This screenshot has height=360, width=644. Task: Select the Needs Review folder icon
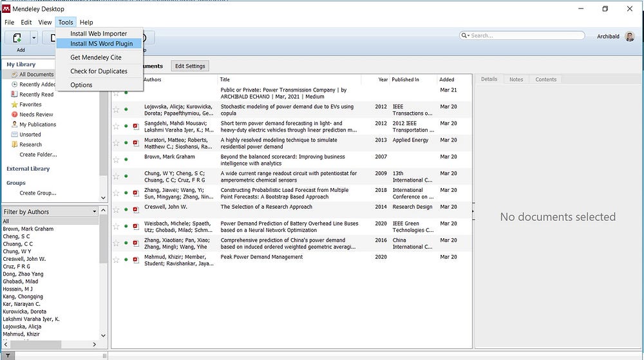click(14, 115)
